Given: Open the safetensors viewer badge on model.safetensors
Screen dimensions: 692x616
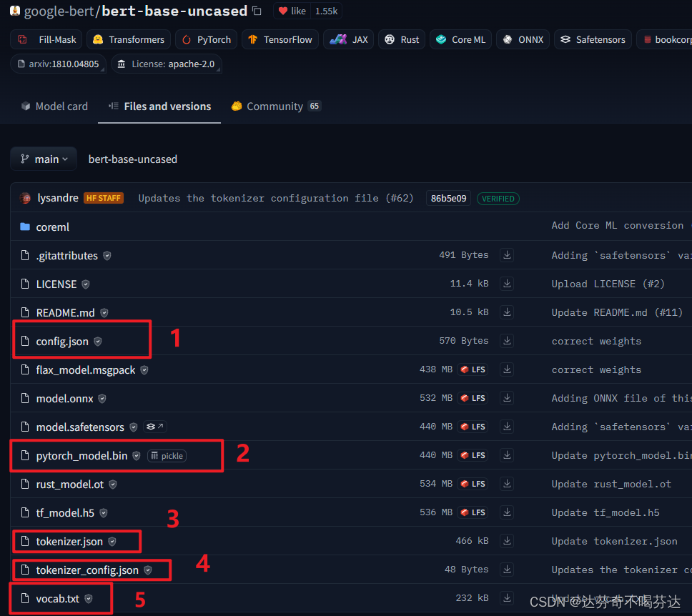Looking at the screenshot, I should pyautogui.click(x=155, y=427).
